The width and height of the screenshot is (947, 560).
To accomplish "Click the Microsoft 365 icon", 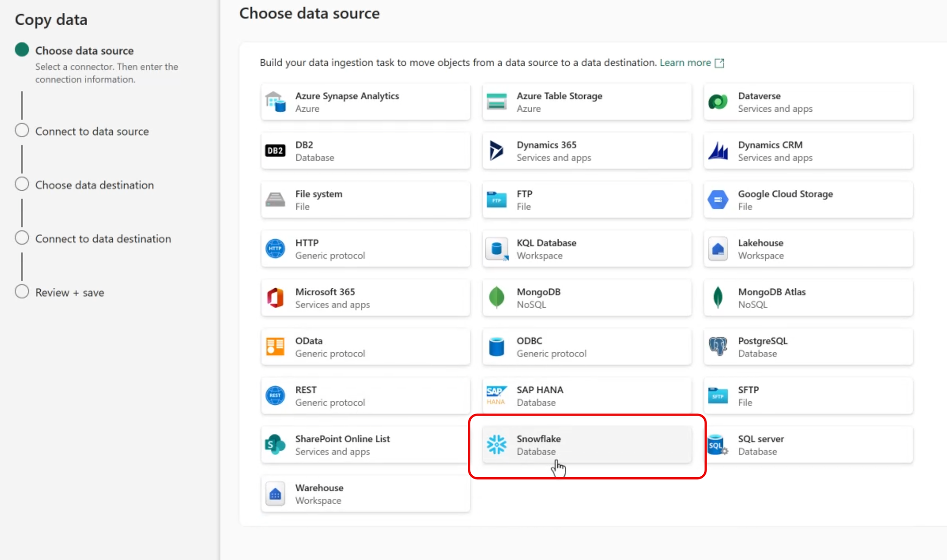I will 275,298.
